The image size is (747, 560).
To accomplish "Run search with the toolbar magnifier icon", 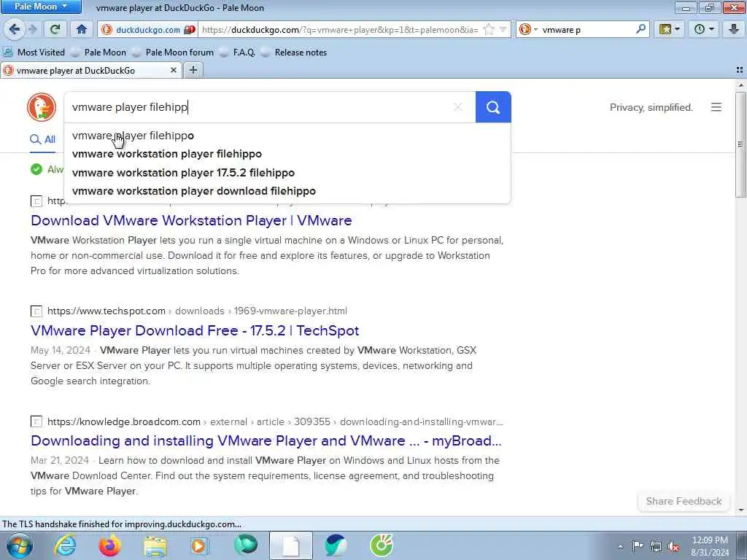I will 640,29.
